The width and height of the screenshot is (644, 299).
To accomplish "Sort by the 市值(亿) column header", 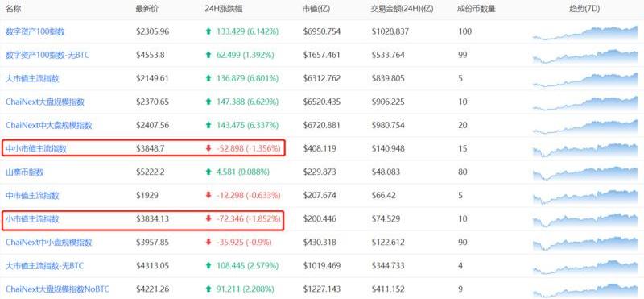I will 316,9.
